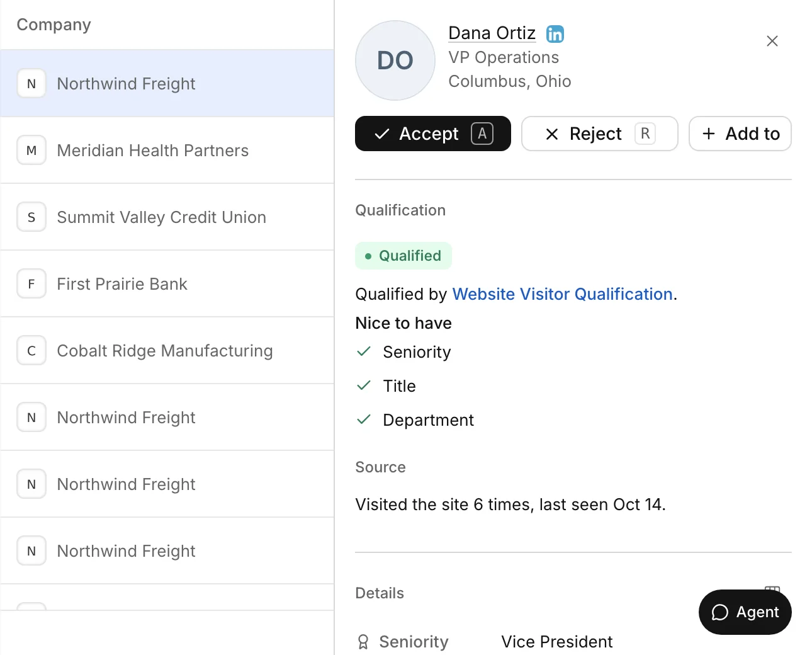The height and width of the screenshot is (655, 812).
Task: Click the checkmark next to Seniority criterion
Action: point(364,351)
